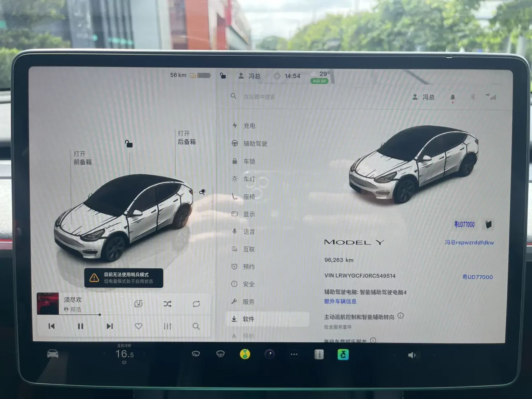Tap the Model Y car image in settings
Viewport: 532px width, 399px height.
pos(413,164)
